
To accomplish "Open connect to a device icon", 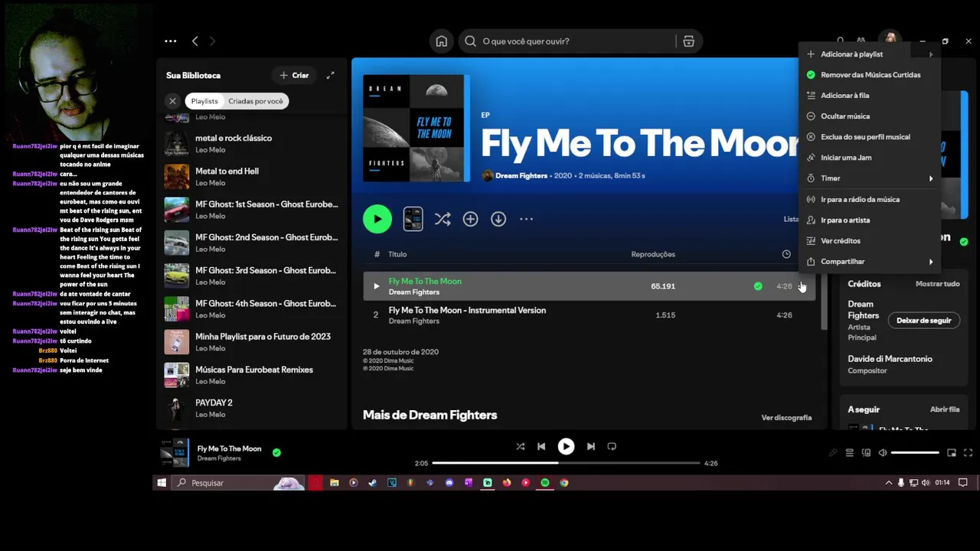I will point(866,453).
